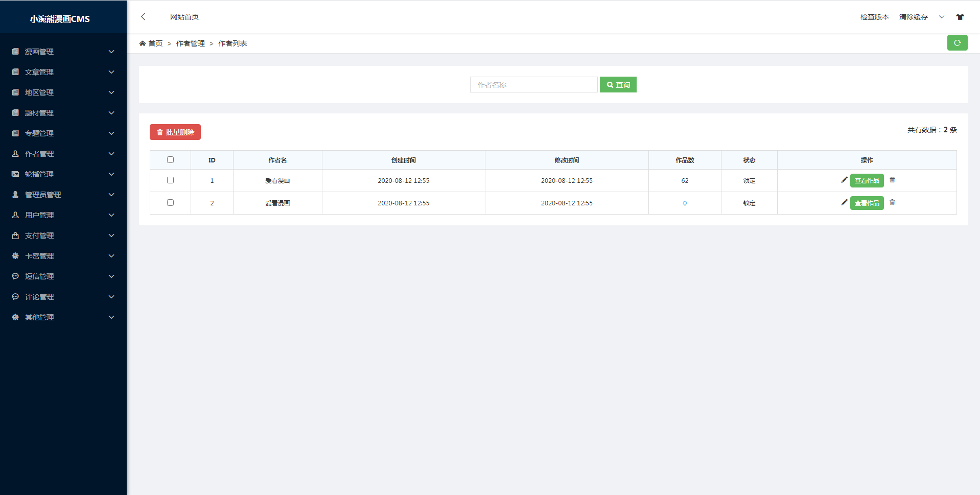Click the trash delete icon for author ID 2
This screenshot has width=980, height=495.
click(892, 202)
